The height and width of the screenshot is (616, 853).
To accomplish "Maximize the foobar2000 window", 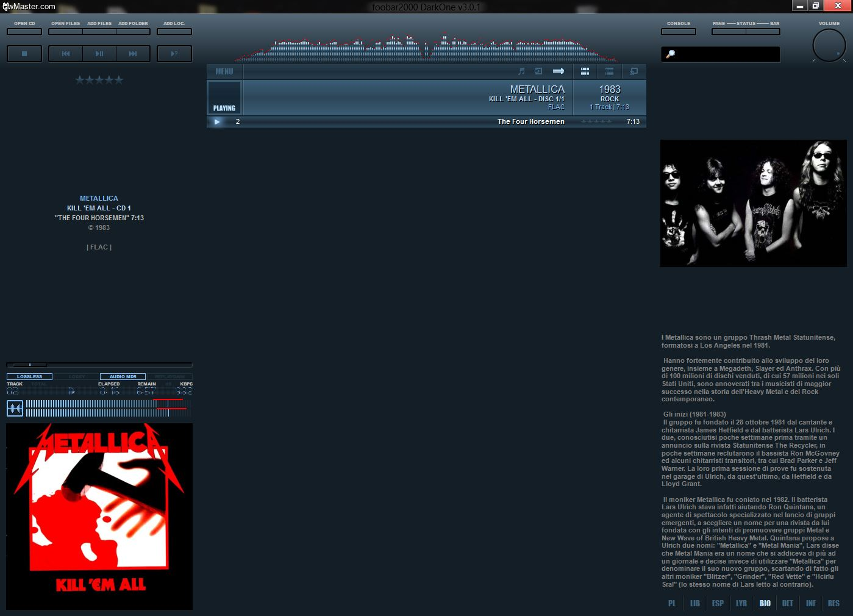I will pos(815,5).
